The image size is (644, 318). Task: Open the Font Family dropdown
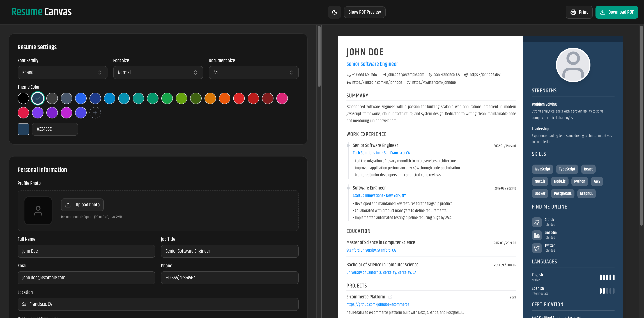(62, 72)
